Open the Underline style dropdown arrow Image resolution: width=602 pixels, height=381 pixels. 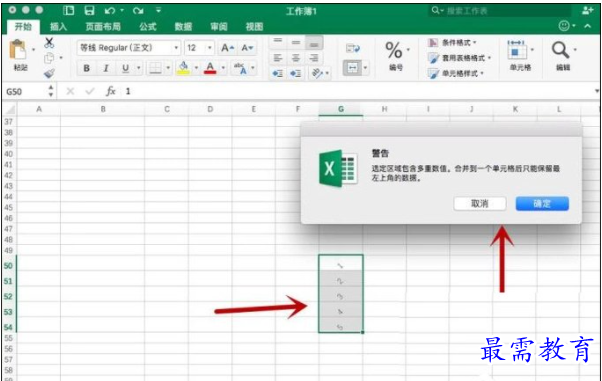[139, 68]
